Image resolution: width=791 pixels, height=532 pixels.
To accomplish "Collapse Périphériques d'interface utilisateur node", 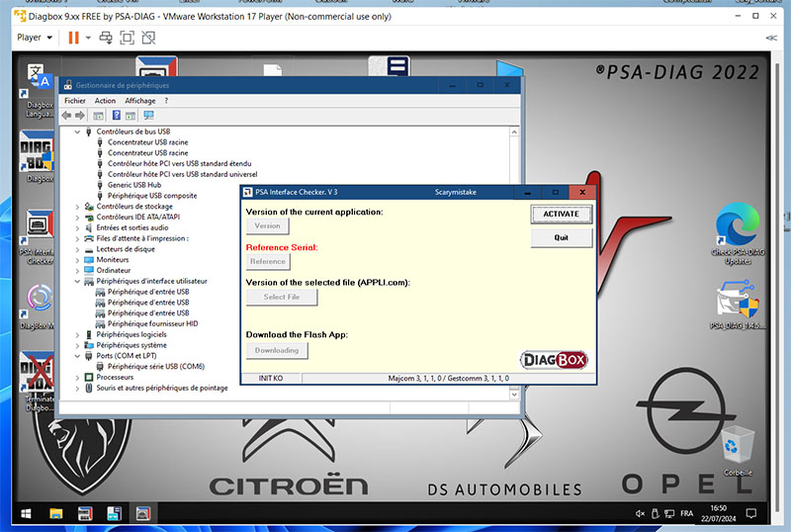I will click(x=77, y=281).
